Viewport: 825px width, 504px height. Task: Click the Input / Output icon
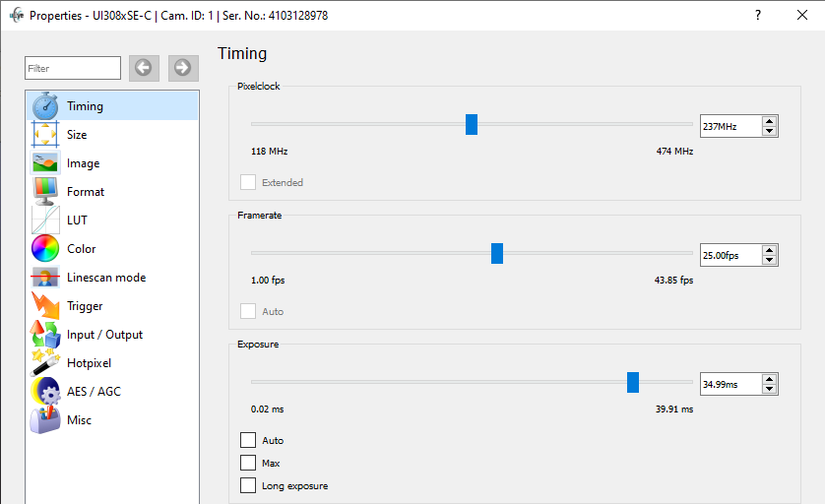tap(45, 334)
